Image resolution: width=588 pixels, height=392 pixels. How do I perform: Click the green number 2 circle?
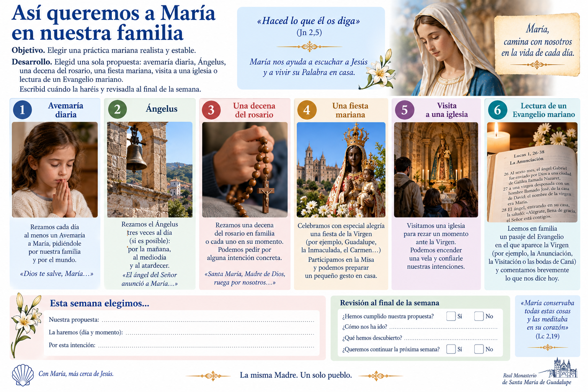117,109
